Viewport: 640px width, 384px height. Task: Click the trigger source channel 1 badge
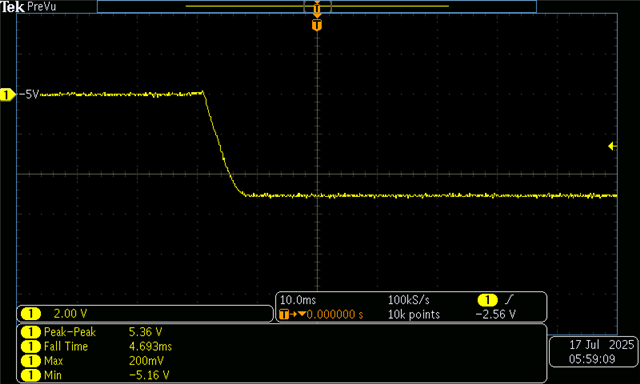(487, 300)
